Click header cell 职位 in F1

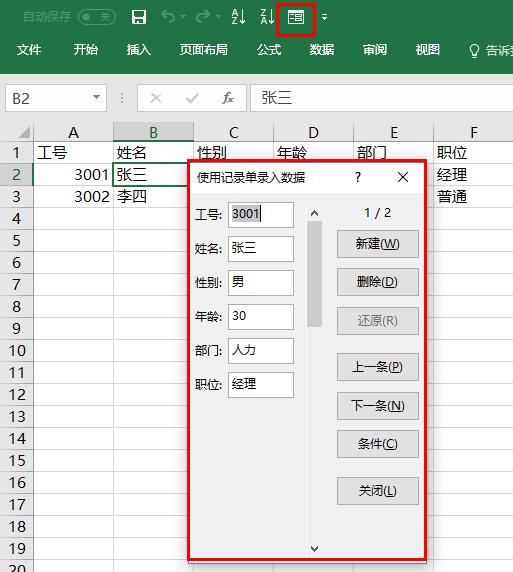[473, 152]
